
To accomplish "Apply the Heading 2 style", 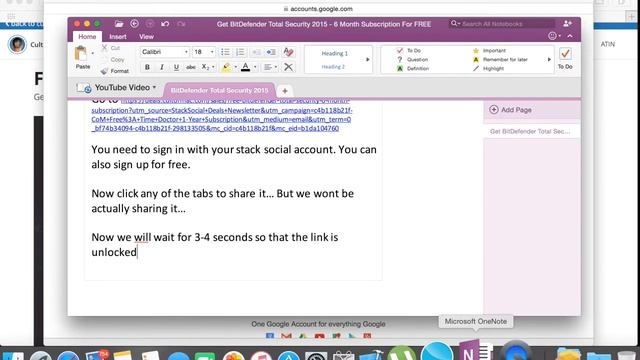I will tap(333, 67).
